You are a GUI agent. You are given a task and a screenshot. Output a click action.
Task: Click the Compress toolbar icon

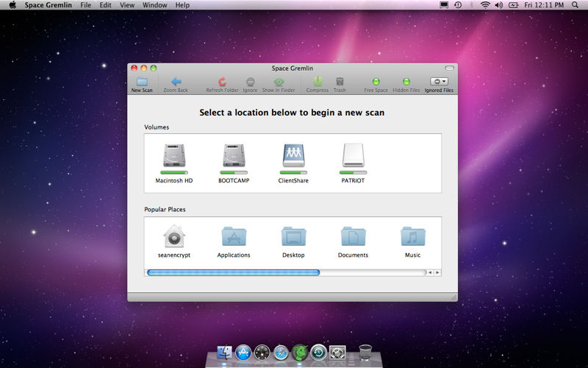tap(318, 82)
